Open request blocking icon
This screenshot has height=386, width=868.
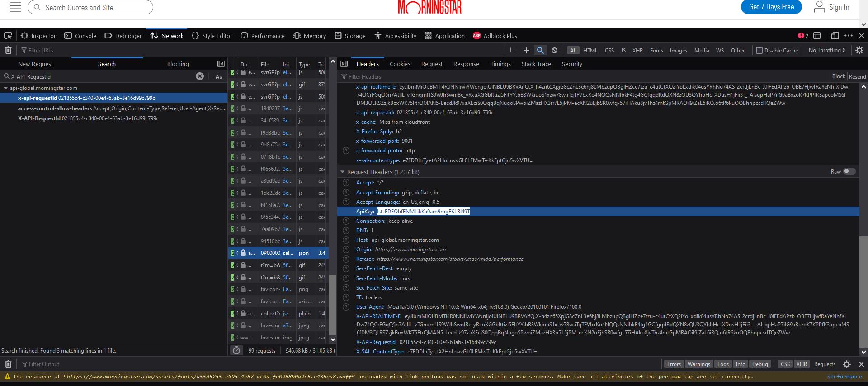[554, 50]
